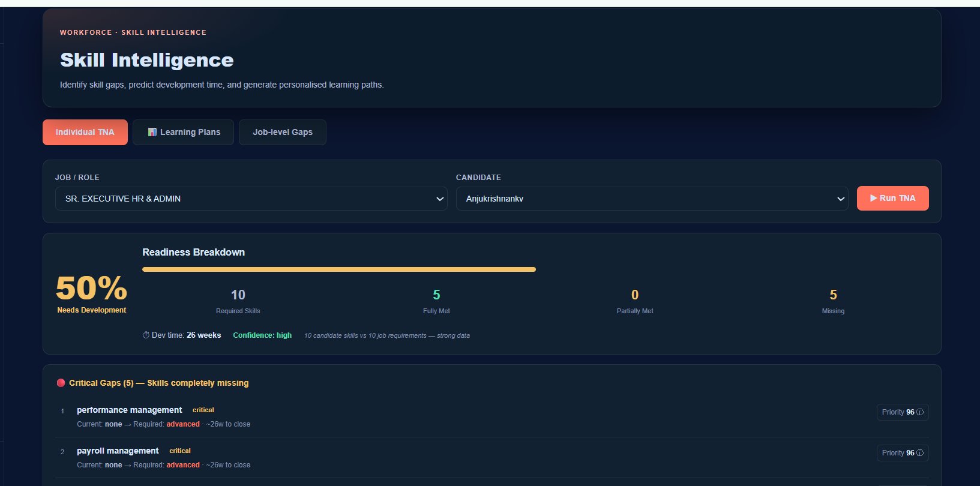The width and height of the screenshot is (980, 486).
Task: Switch to Job-level Gaps tab
Action: [283, 132]
